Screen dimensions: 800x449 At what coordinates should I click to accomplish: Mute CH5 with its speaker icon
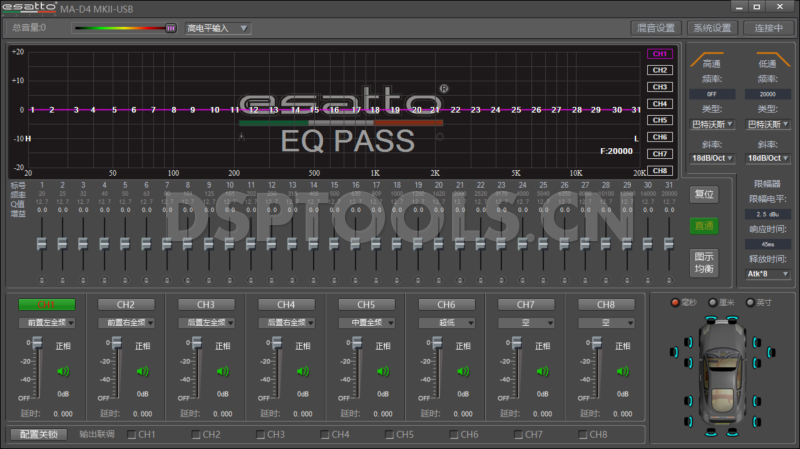click(383, 371)
